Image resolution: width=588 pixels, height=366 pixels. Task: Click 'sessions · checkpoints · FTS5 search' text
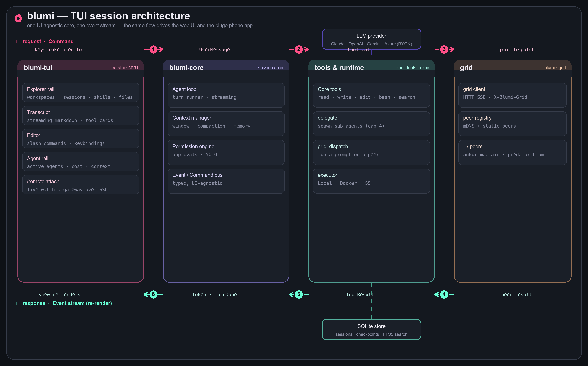(371, 334)
